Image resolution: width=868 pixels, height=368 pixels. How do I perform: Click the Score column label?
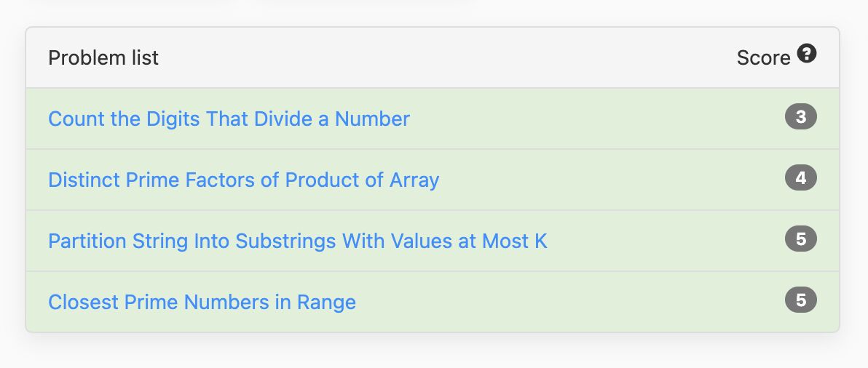click(763, 57)
